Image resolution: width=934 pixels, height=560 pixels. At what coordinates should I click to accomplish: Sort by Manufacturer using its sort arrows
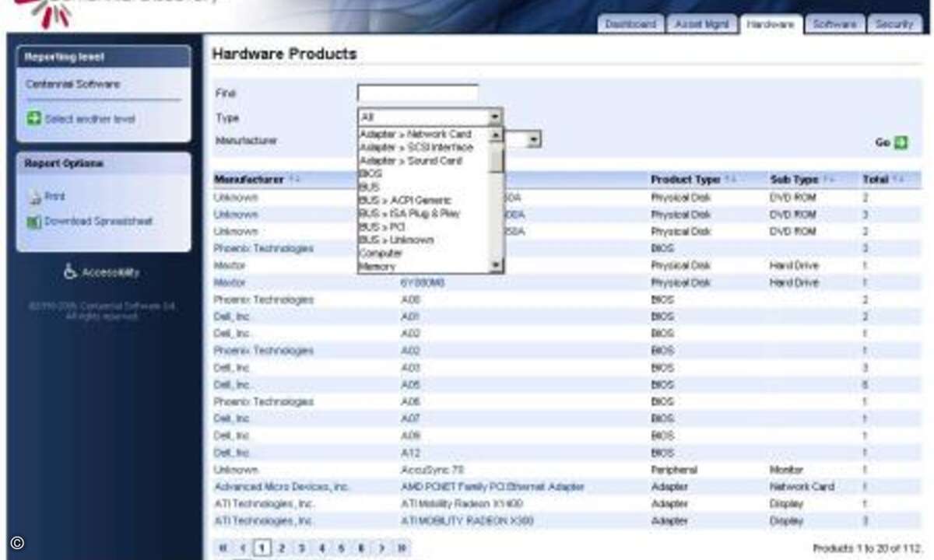294,180
